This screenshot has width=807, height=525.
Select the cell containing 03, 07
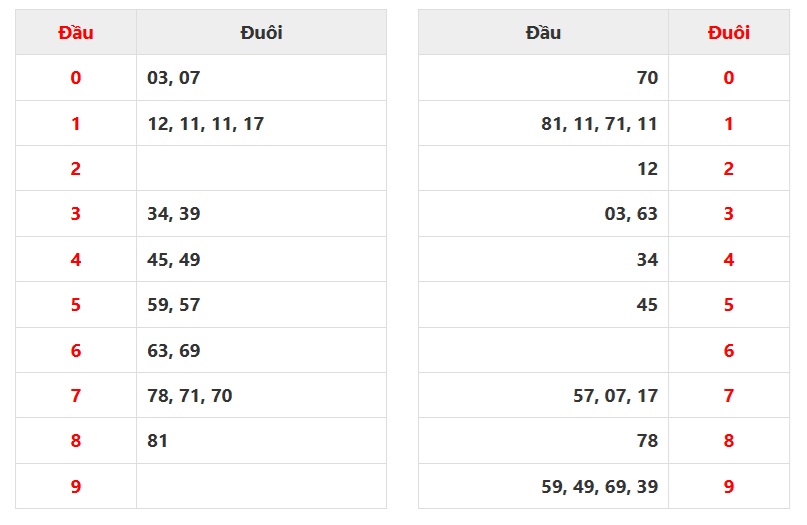(174, 78)
